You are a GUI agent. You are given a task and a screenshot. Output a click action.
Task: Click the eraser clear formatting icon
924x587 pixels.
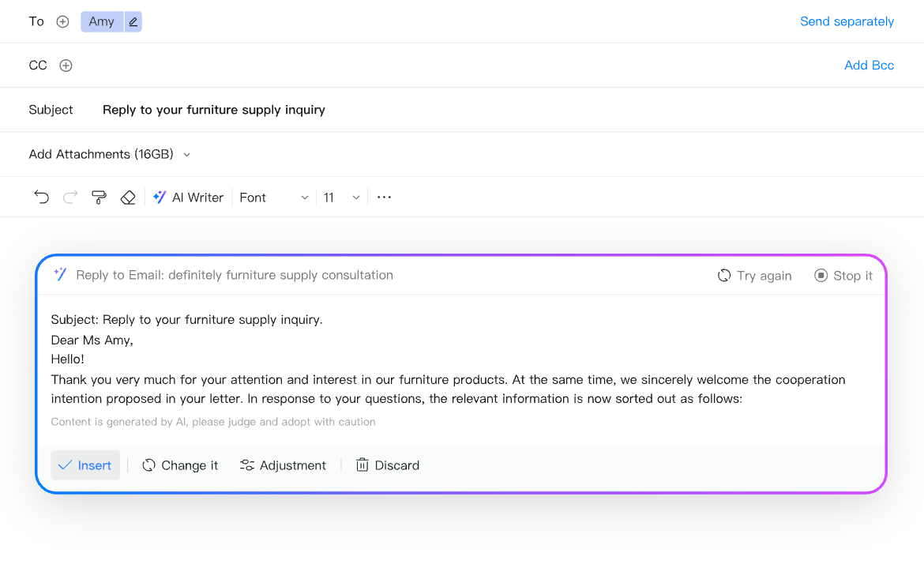click(x=128, y=198)
